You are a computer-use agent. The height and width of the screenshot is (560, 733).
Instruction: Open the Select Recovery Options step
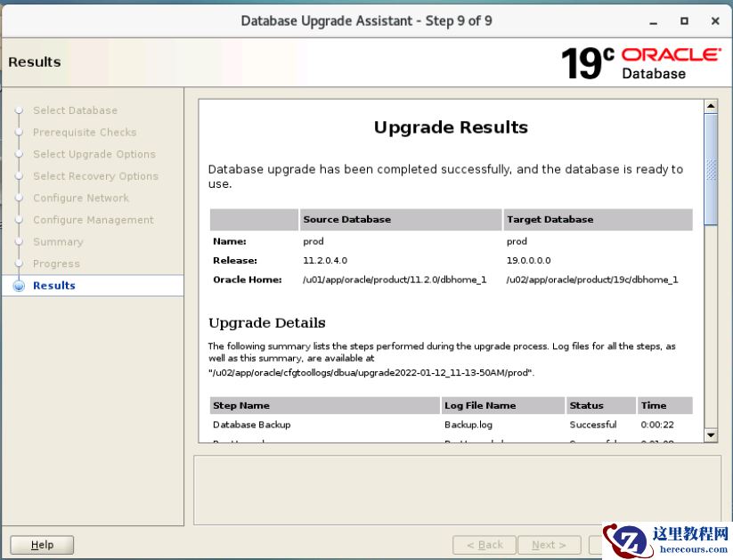pyautogui.click(x=95, y=176)
